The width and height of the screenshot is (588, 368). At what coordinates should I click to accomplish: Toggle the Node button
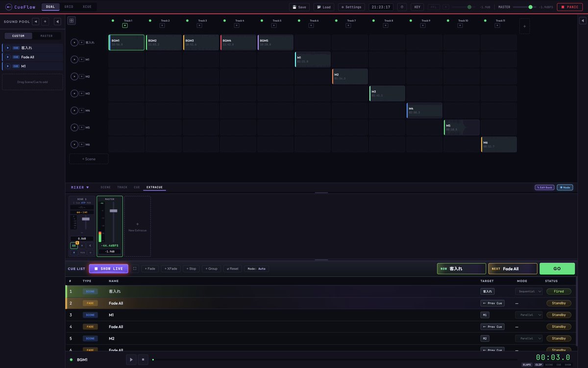pos(565,187)
